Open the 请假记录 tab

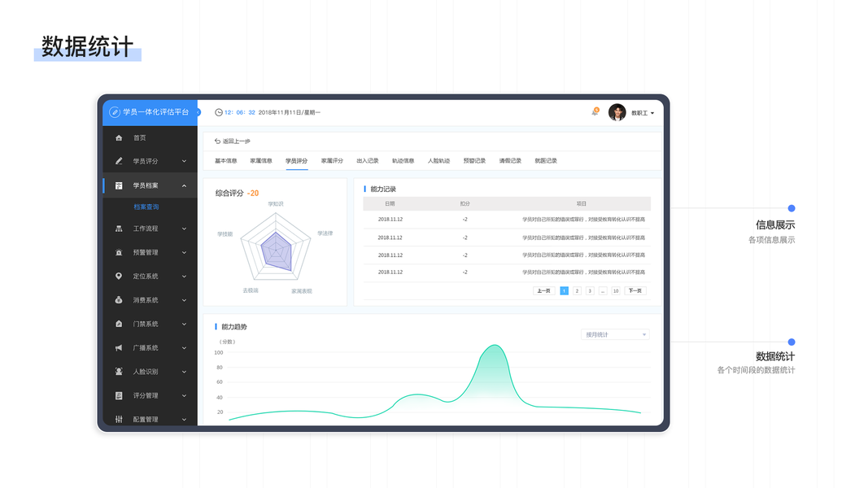(510, 160)
